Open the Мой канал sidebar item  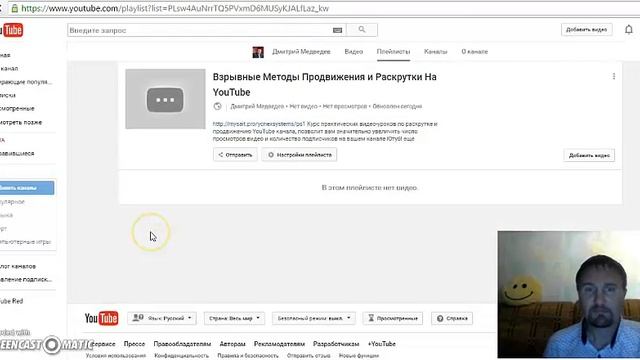click(x=10, y=69)
